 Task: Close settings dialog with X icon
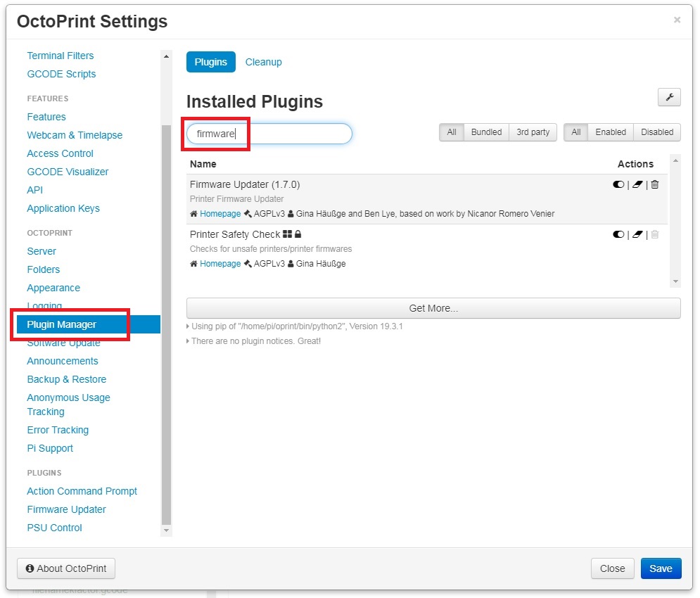(x=677, y=20)
